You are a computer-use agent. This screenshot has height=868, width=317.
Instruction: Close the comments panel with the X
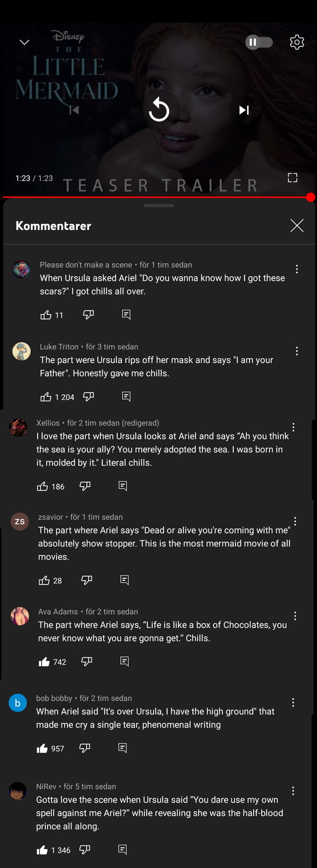[297, 225]
